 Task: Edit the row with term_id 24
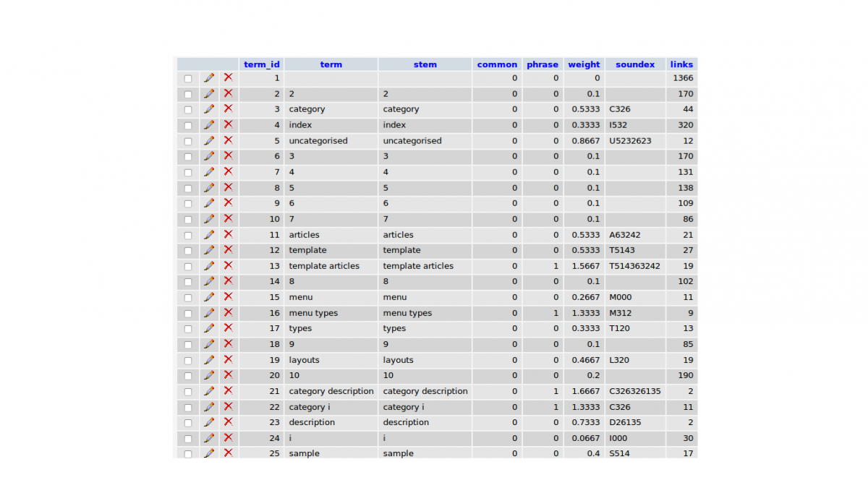click(209, 437)
